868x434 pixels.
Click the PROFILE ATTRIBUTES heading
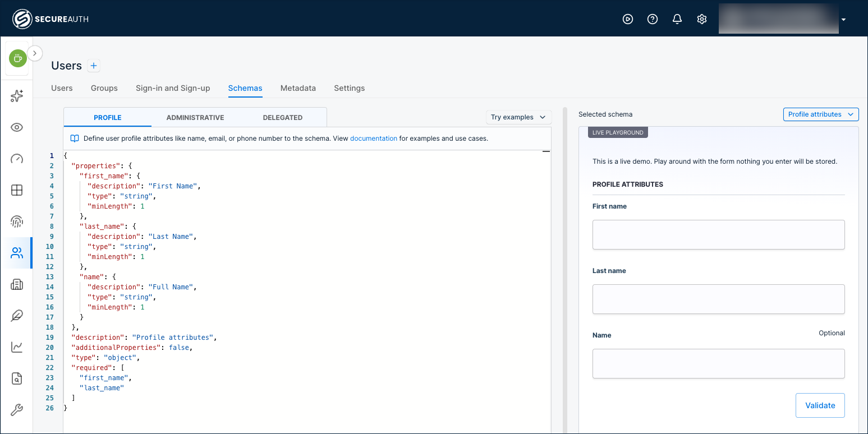628,184
